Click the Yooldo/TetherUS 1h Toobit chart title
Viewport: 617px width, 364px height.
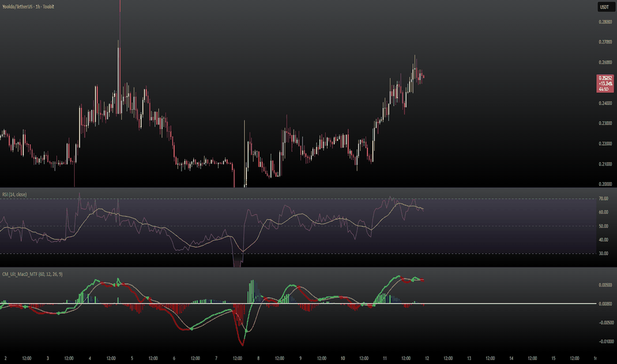pos(28,7)
